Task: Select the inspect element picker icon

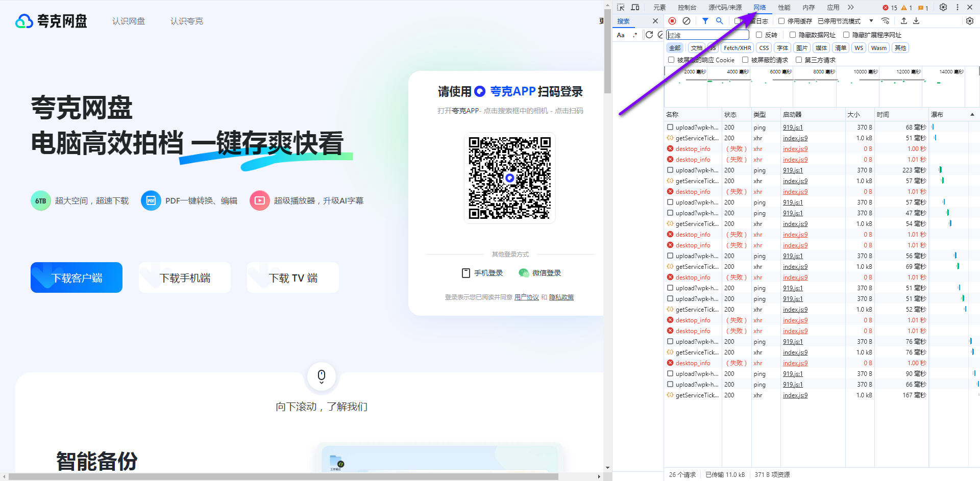Action: point(621,7)
